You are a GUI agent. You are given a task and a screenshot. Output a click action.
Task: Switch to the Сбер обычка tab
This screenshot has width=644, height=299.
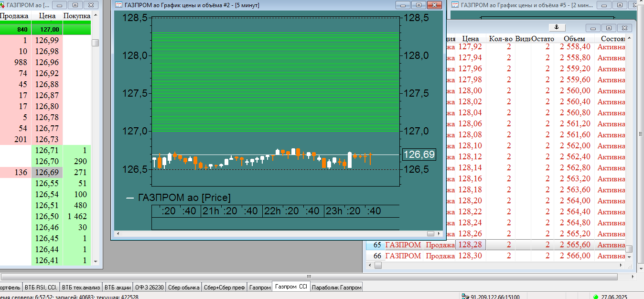(x=183, y=287)
